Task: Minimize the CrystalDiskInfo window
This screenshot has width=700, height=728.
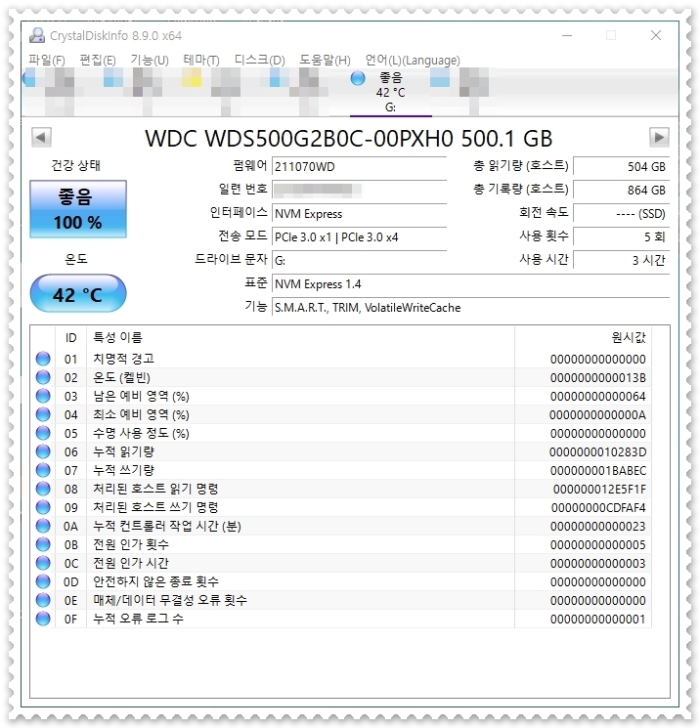Action: click(567, 35)
